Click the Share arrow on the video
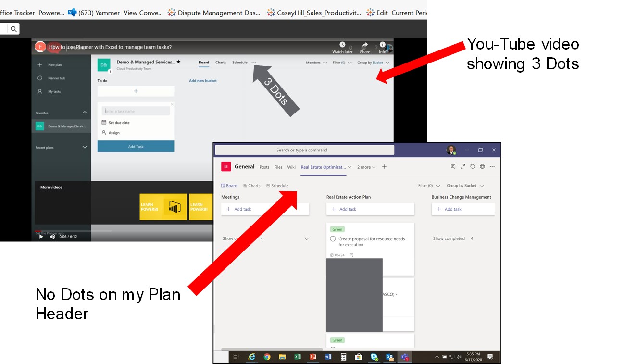The width and height of the screenshot is (625, 364). point(365,45)
